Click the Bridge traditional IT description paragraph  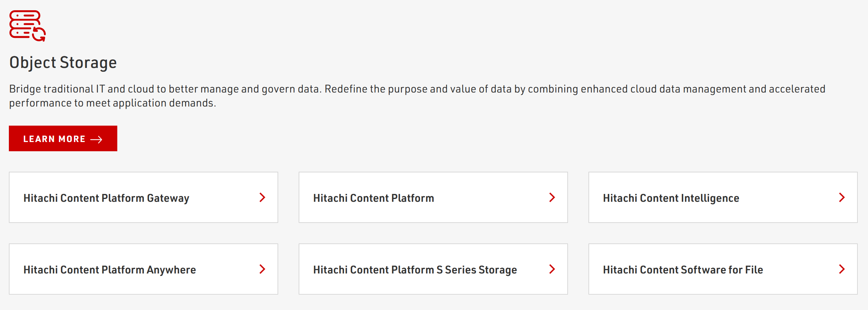click(x=417, y=96)
